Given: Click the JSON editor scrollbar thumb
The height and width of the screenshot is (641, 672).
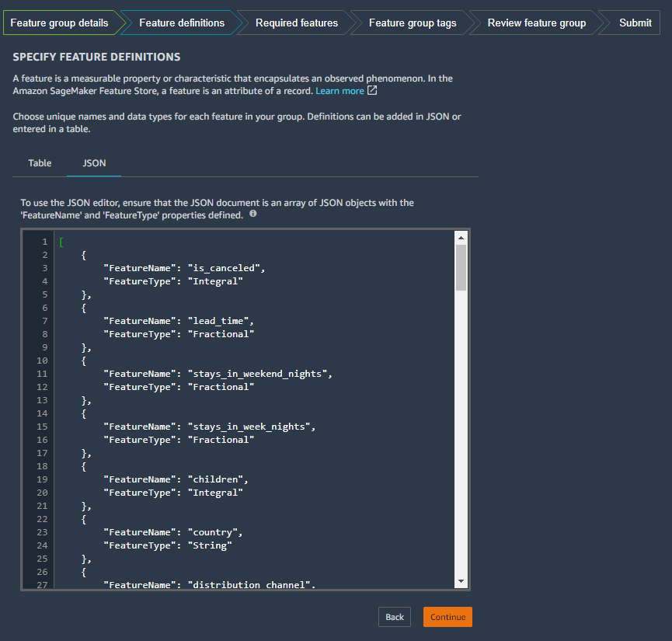Looking at the screenshot, I should (461, 267).
